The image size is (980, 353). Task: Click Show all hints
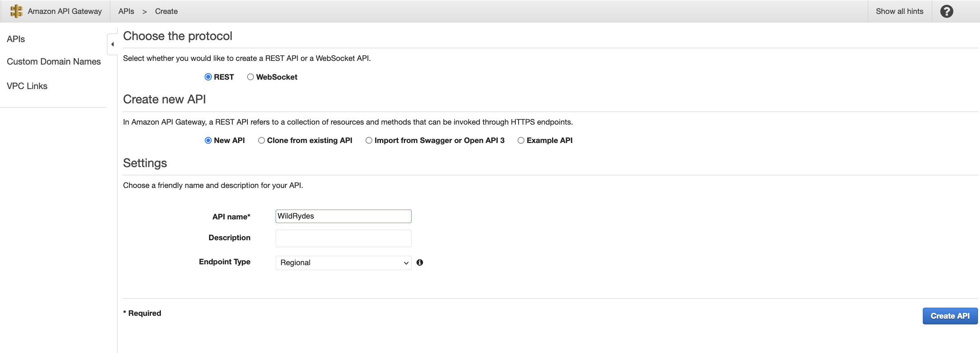pos(900,11)
